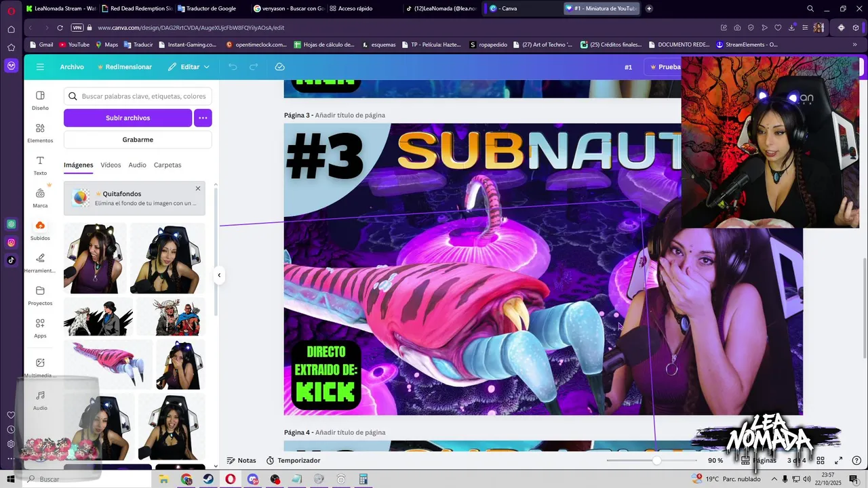868x488 pixels.
Task: Close the Quitafondos banner
Action: (198, 188)
